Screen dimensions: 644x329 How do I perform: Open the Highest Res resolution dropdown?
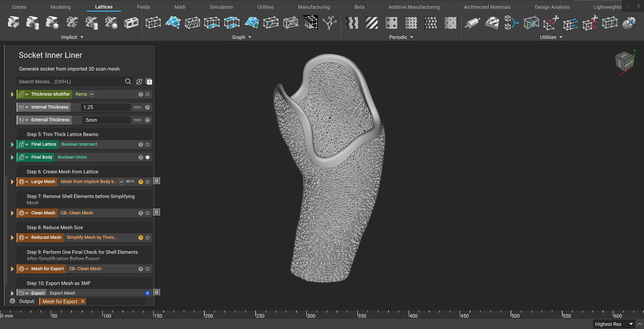631,324
